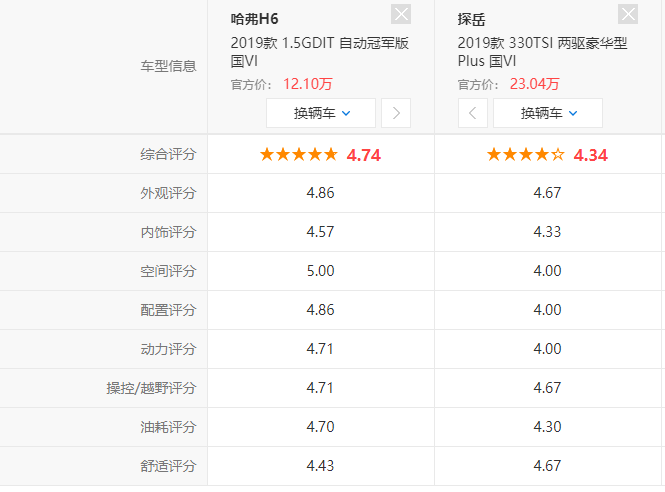The width and height of the screenshot is (665, 492).
Task: Select the 油耗评分 row label
Action: tap(168, 426)
